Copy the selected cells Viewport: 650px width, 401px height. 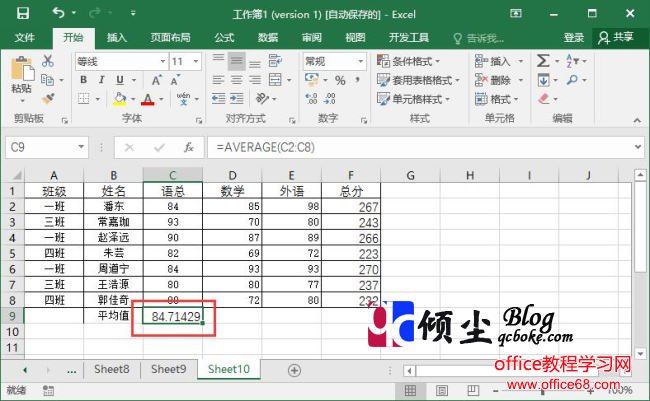(47, 80)
